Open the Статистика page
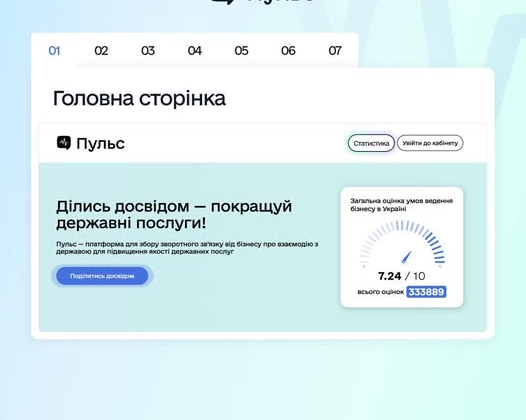Viewport: 526px width, 420px height. [x=371, y=143]
